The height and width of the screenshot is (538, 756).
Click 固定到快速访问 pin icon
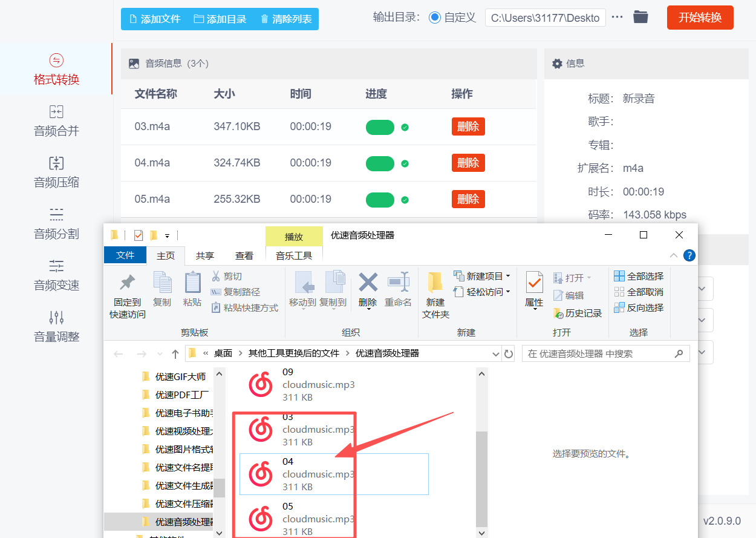click(x=128, y=283)
